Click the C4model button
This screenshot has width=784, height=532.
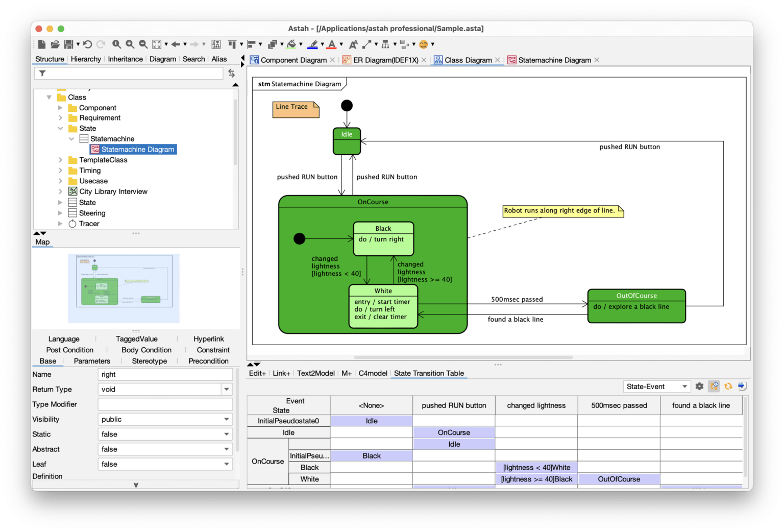[x=373, y=373]
